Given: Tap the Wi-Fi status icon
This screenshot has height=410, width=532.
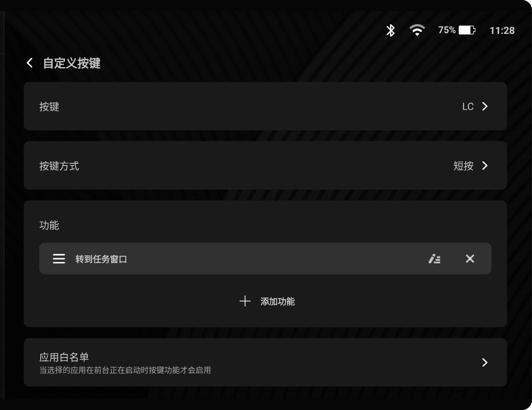Looking at the screenshot, I should [x=417, y=30].
